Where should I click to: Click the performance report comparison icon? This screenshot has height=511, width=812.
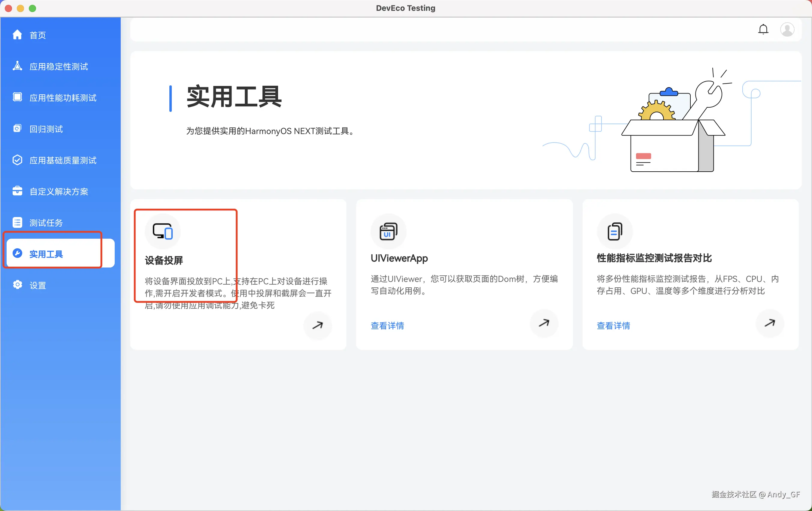coord(614,231)
